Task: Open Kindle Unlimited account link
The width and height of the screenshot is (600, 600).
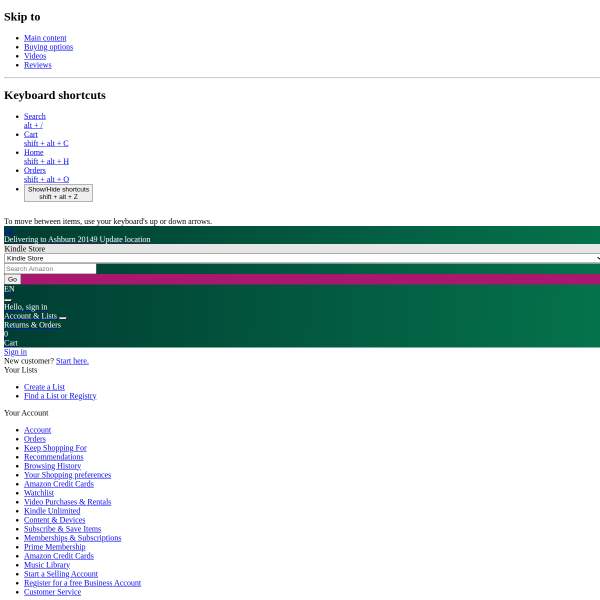Action: (52, 511)
